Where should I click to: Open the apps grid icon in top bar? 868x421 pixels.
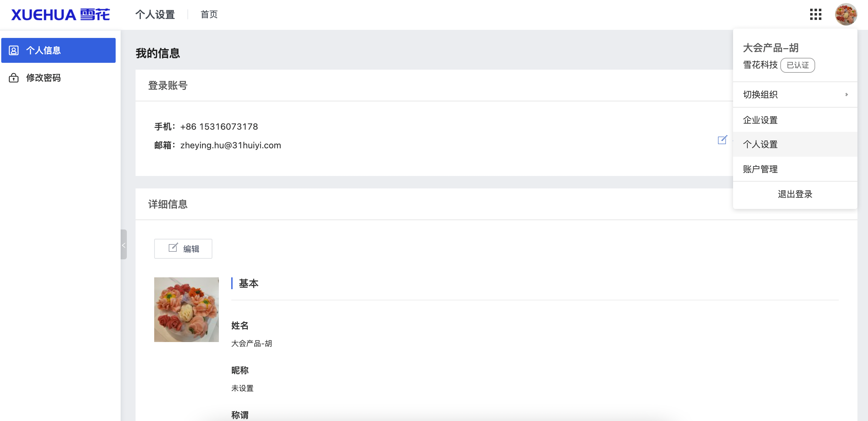[816, 15]
